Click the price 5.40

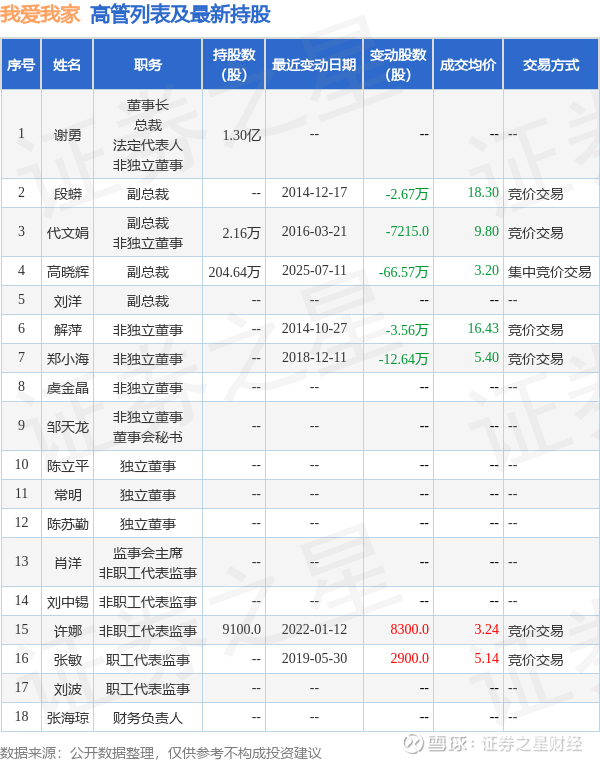tap(487, 358)
